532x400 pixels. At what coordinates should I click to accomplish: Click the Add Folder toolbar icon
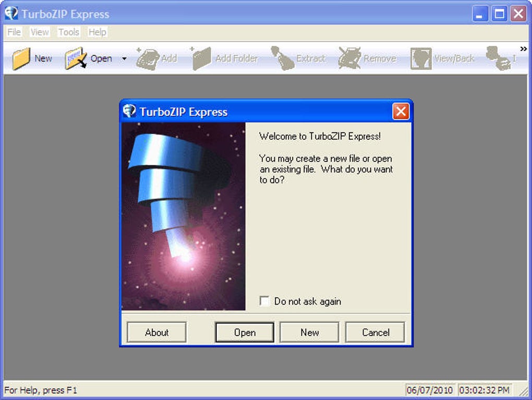click(221, 58)
